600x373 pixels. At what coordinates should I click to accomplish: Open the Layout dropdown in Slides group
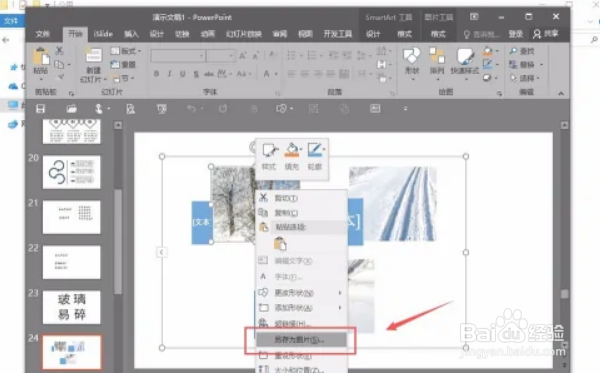click(126, 50)
